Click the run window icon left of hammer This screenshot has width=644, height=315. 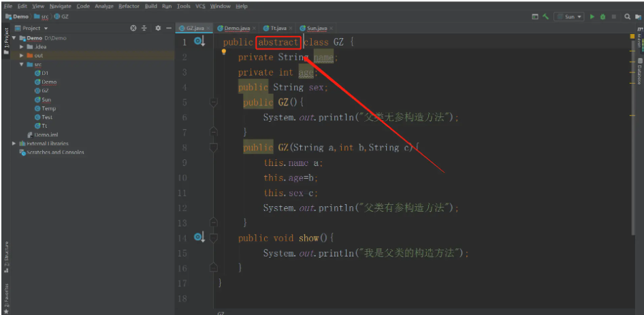pyautogui.click(x=535, y=17)
